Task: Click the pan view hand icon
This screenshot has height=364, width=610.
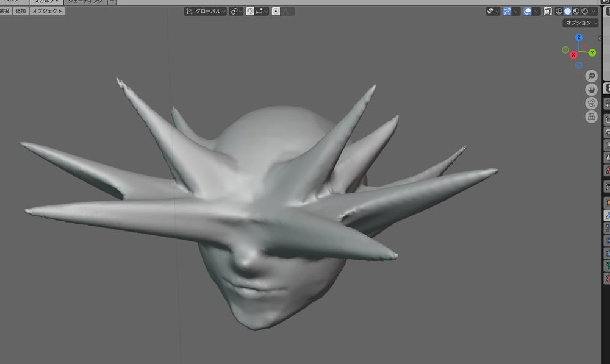Action: 591,90
